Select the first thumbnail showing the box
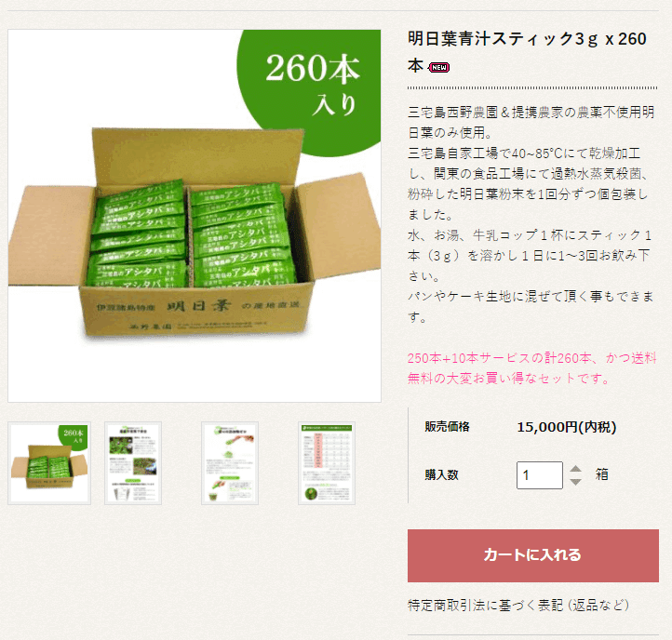672x640 pixels. pyautogui.click(x=49, y=463)
